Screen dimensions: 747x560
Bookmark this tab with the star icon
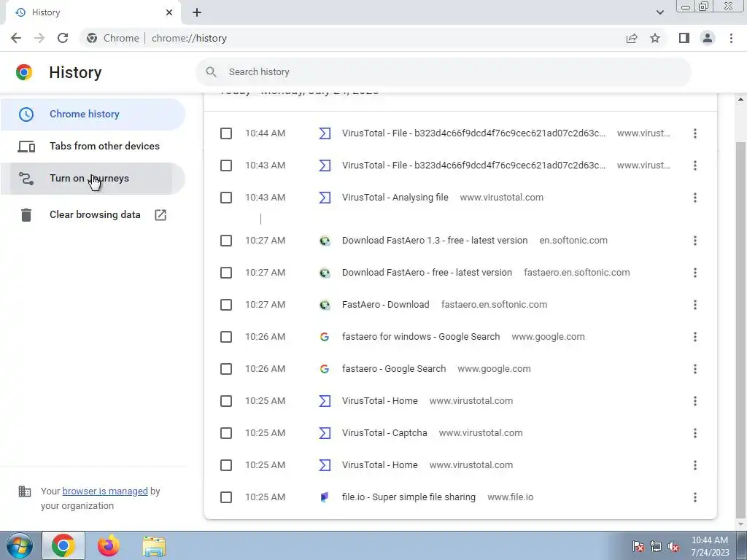click(655, 38)
